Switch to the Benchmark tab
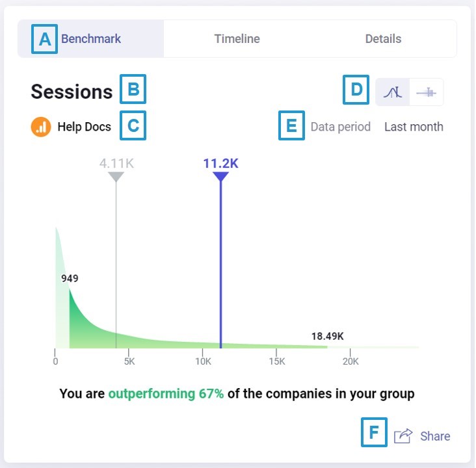Image resolution: width=476 pixels, height=468 pixels. pos(91,39)
